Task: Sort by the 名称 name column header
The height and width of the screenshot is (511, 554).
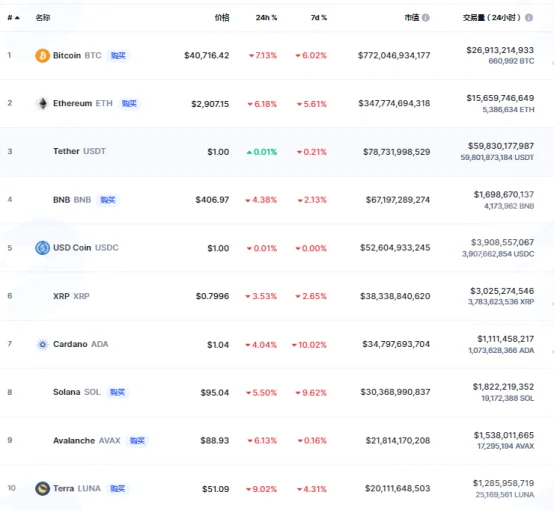Action: click(x=43, y=18)
